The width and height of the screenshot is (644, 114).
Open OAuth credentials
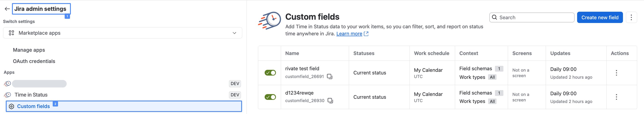34,61
